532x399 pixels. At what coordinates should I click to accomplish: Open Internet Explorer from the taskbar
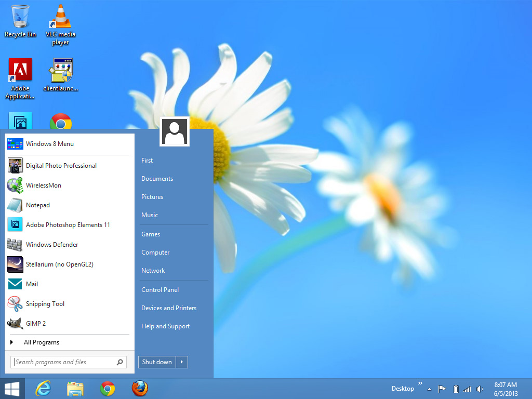43,389
